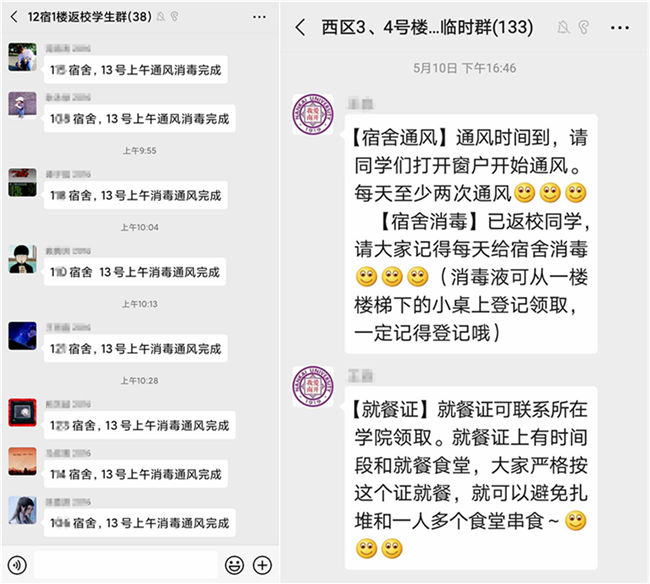Select the 【就餐证】 message bubble
Image resolution: width=650 pixels, height=584 pixels.
click(471, 478)
